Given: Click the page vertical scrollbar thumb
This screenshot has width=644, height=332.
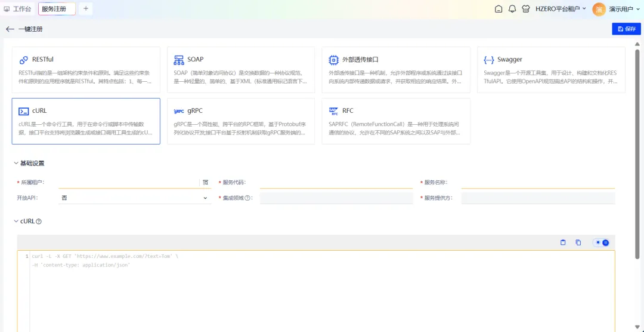Looking at the screenshot, I should click(x=637, y=154).
